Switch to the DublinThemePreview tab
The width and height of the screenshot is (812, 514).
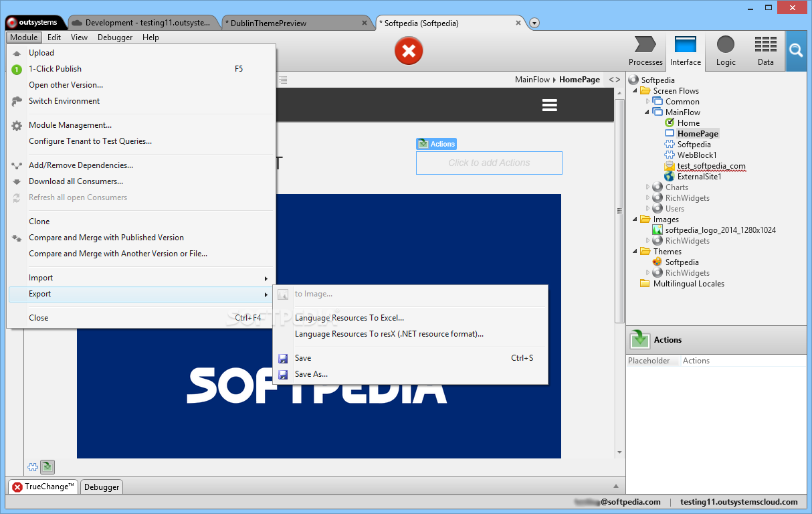[296, 23]
